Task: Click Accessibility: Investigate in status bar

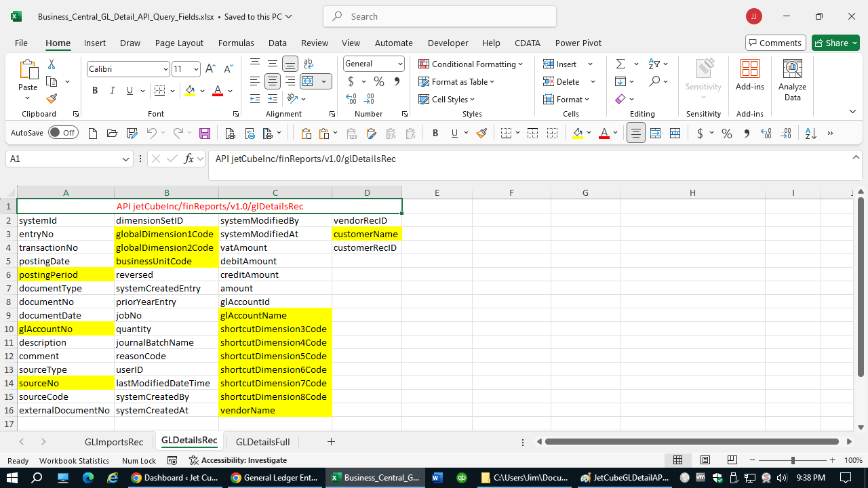Action: 237,460
